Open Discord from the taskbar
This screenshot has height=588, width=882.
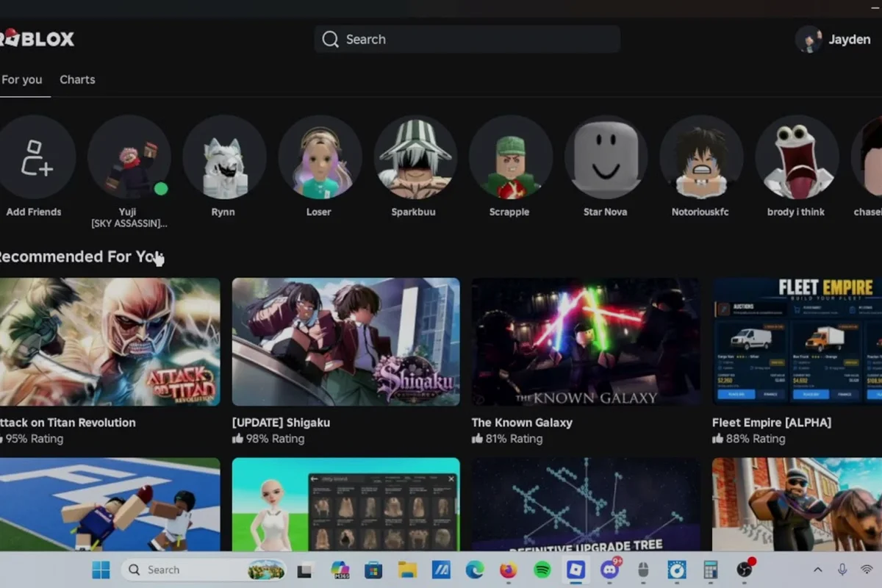point(609,570)
